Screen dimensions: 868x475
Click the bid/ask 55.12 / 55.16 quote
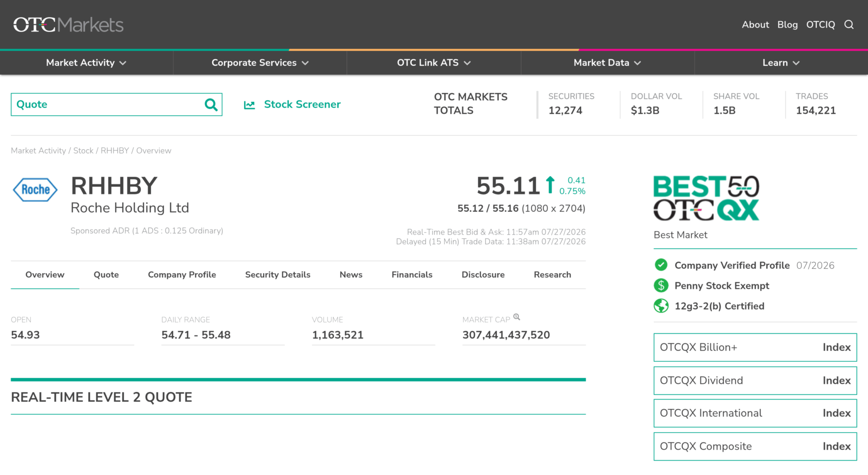click(488, 208)
